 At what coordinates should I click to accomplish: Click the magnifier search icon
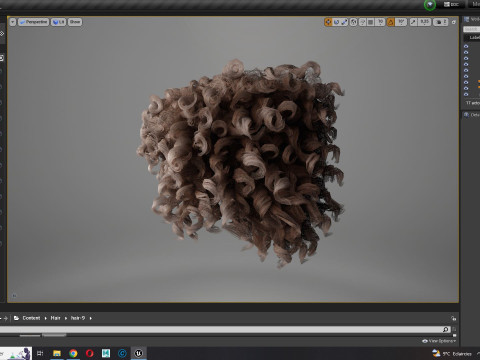(x=446, y=329)
